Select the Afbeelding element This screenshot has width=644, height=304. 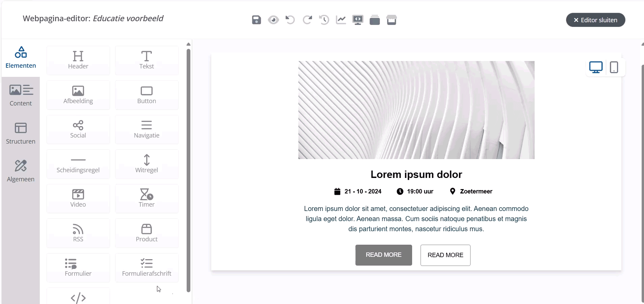click(x=78, y=95)
